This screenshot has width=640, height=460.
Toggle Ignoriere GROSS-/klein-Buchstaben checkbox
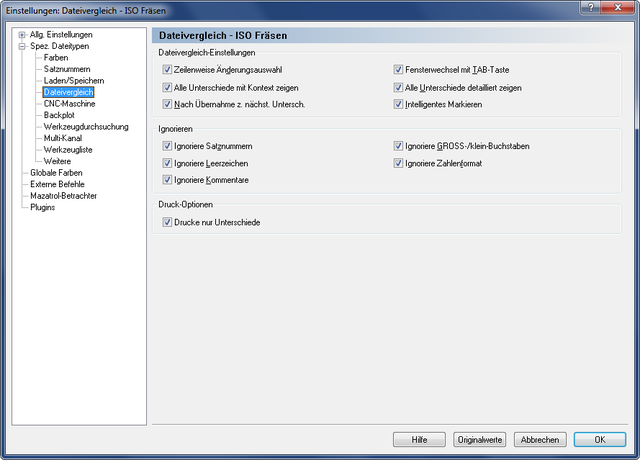(398, 146)
